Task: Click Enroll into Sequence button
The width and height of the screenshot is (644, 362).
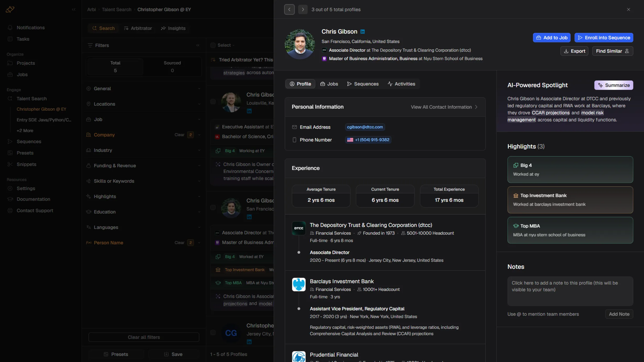Action: [604, 38]
